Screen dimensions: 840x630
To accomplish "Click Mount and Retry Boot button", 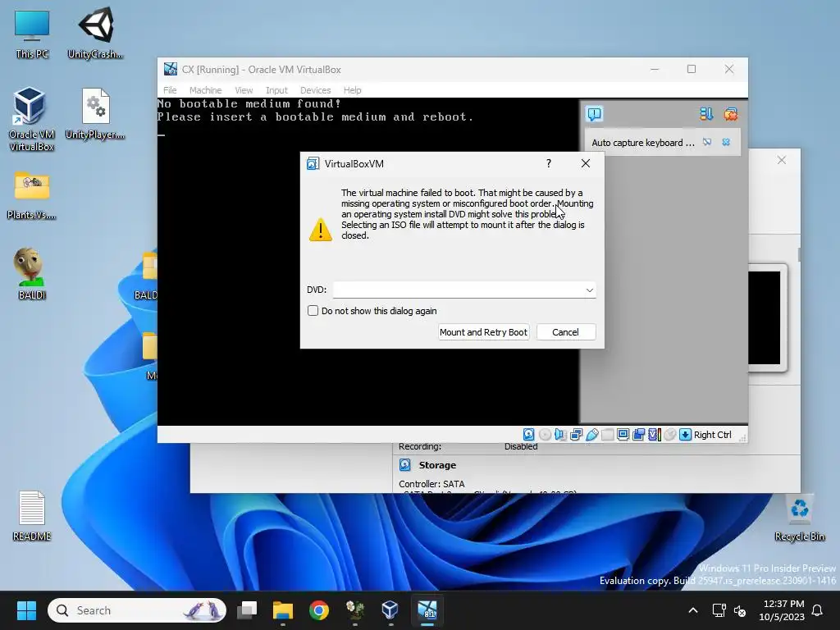I will 483,332.
